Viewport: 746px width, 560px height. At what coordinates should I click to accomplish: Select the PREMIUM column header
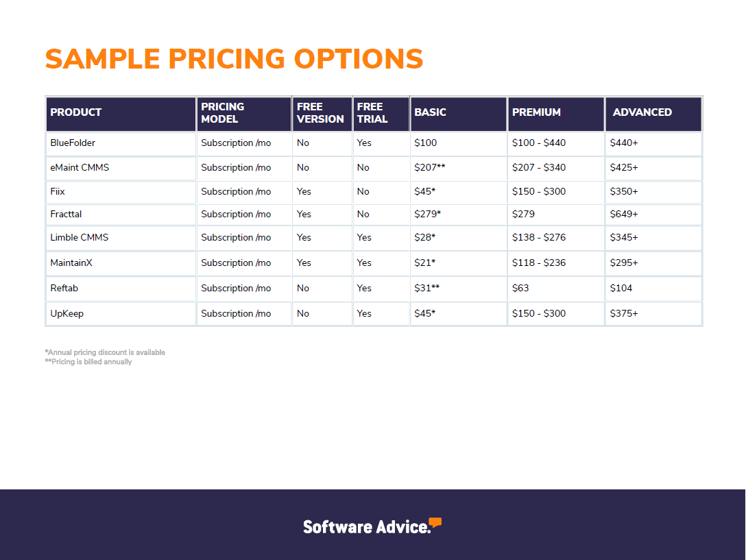(x=555, y=114)
